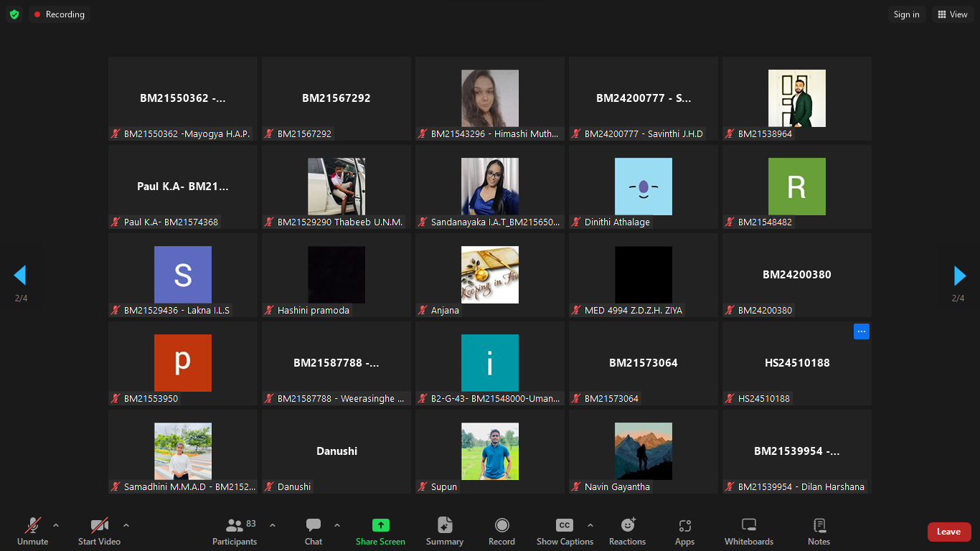Open the Chat panel
The image size is (980, 551).
point(314,532)
